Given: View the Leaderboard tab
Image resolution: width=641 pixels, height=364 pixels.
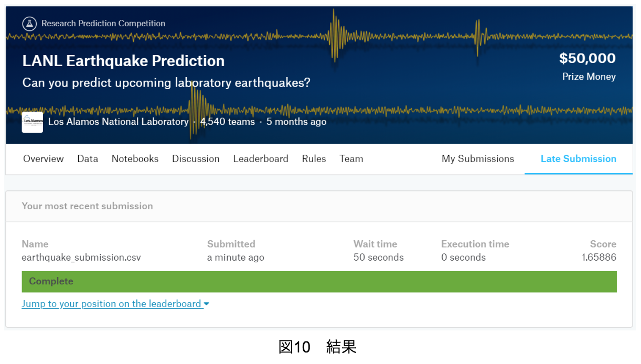Looking at the screenshot, I should (261, 159).
